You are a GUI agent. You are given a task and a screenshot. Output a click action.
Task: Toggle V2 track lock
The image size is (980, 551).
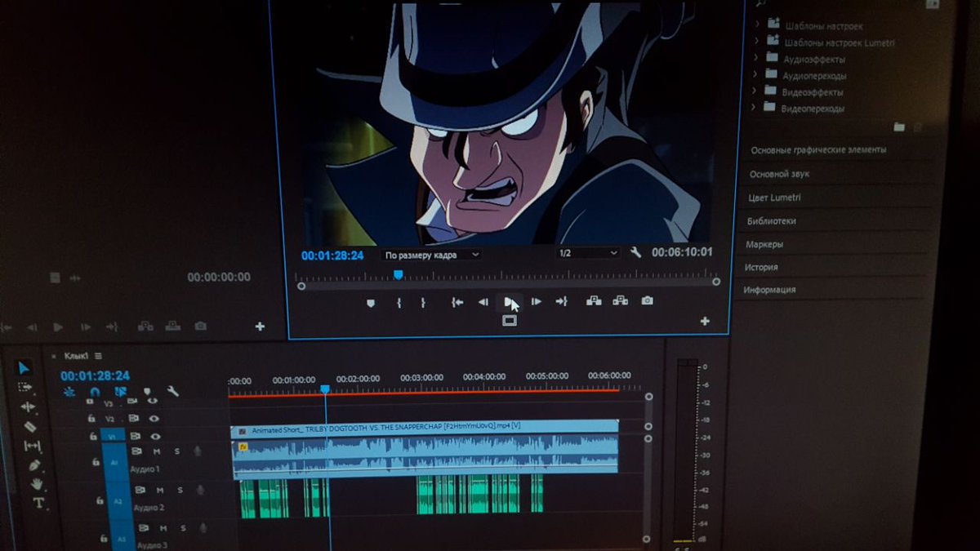click(x=92, y=419)
